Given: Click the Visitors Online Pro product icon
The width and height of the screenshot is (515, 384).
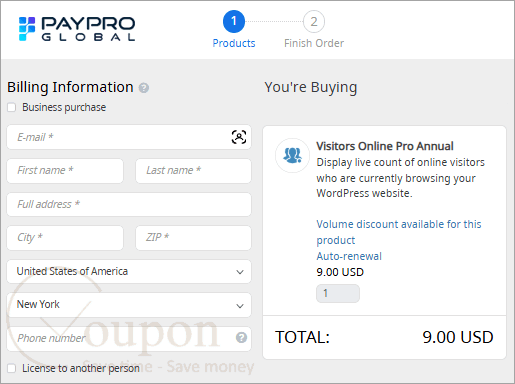Looking at the screenshot, I should tap(292, 155).
